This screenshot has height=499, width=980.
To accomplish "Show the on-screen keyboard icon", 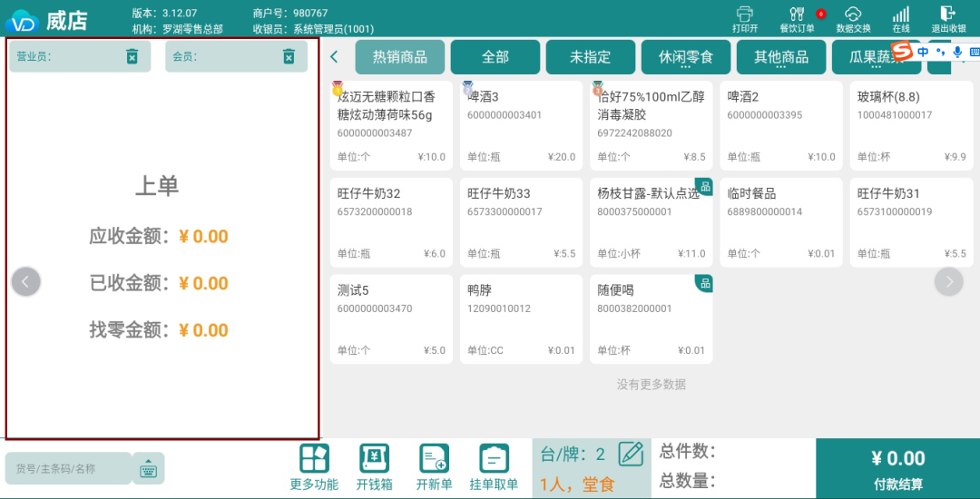I will (x=148, y=469).
